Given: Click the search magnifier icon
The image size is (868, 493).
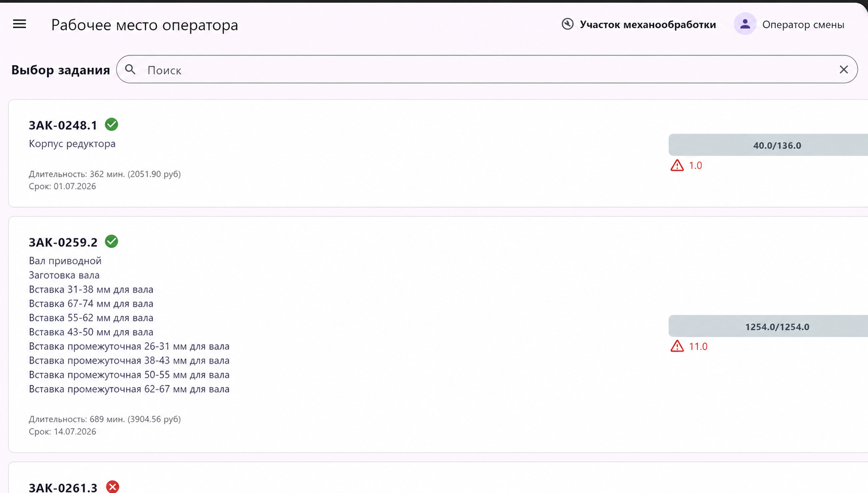Looking at the screenshot, I should tap(130, 69).
